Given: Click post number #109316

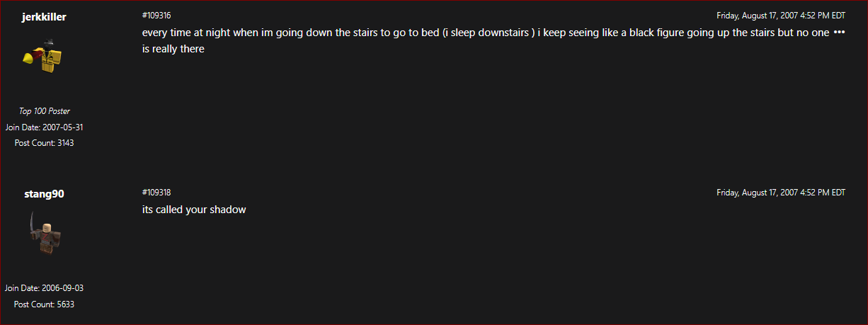Looking at the screenshot, I should pos(156,15).
